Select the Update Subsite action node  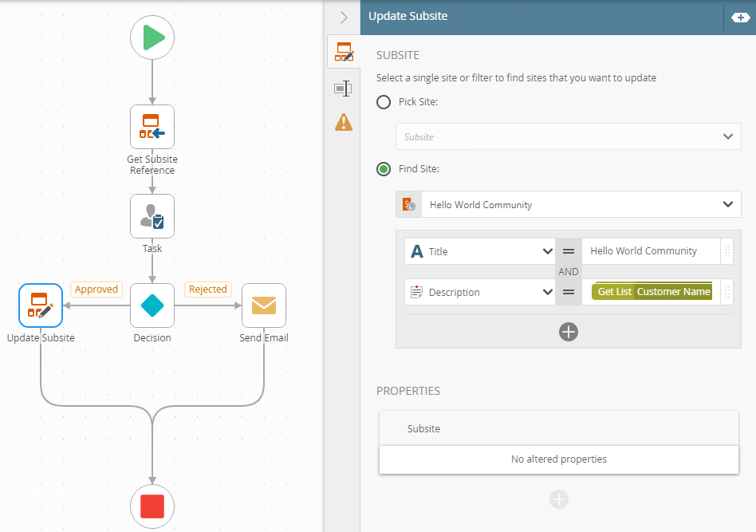click(x=41, y=305)
